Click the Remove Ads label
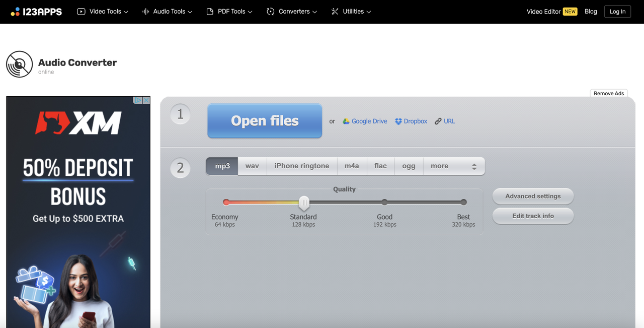The width and height of the screenshot is (644, 328). (609, 93)
